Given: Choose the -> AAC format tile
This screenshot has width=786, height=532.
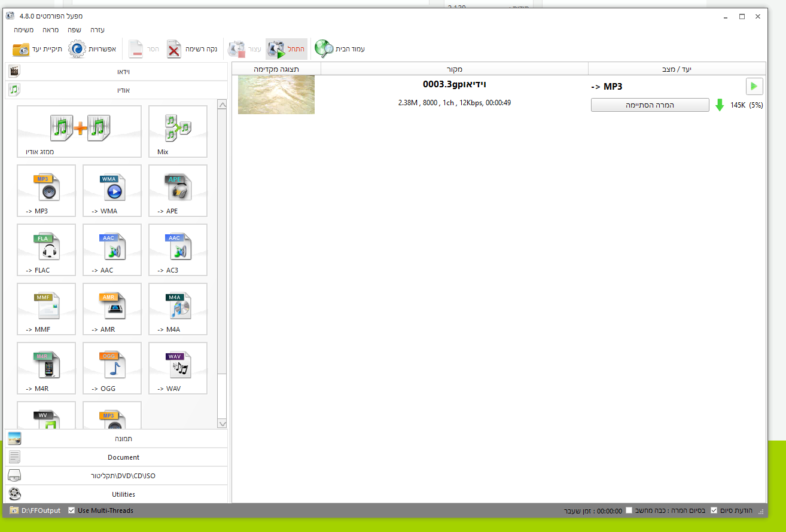Looking at the screenshot, I should pos(112,250).
